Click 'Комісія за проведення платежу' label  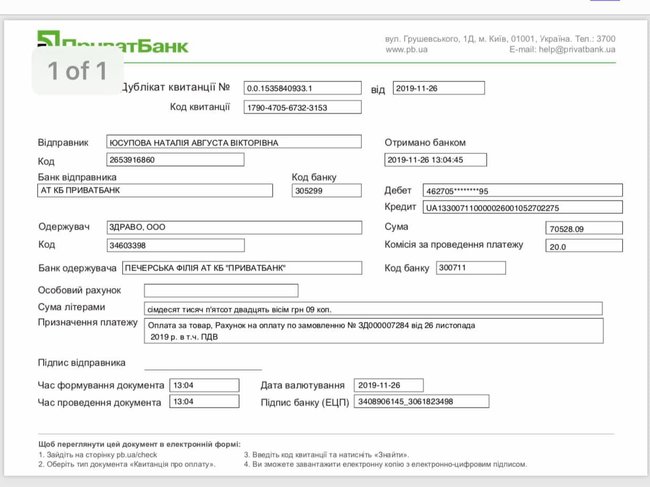pos(454,245)
